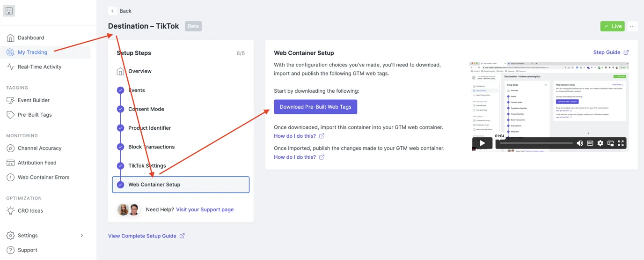Select the Block Transactions step checkmark
Image resolution: width=644 pixels, height=260 pixels.
coord(120,147)
